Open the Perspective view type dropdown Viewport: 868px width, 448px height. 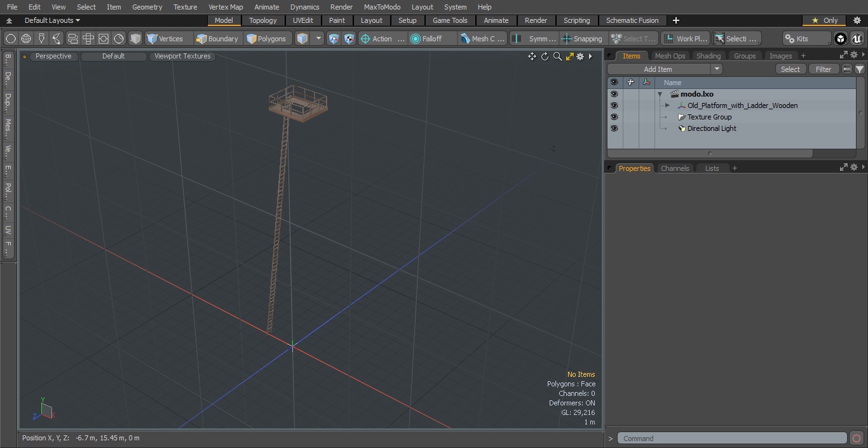(53, 56)
